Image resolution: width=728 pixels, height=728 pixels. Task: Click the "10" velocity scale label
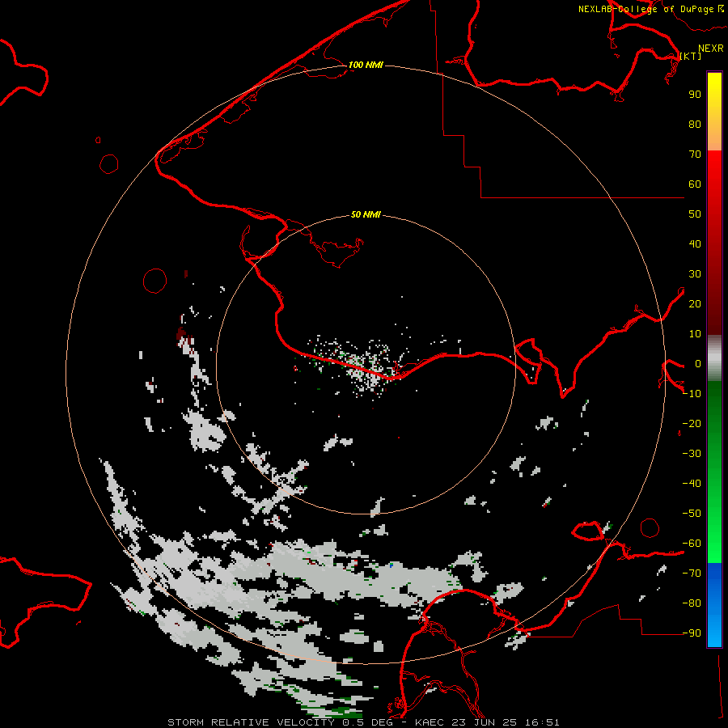(695, 334)
